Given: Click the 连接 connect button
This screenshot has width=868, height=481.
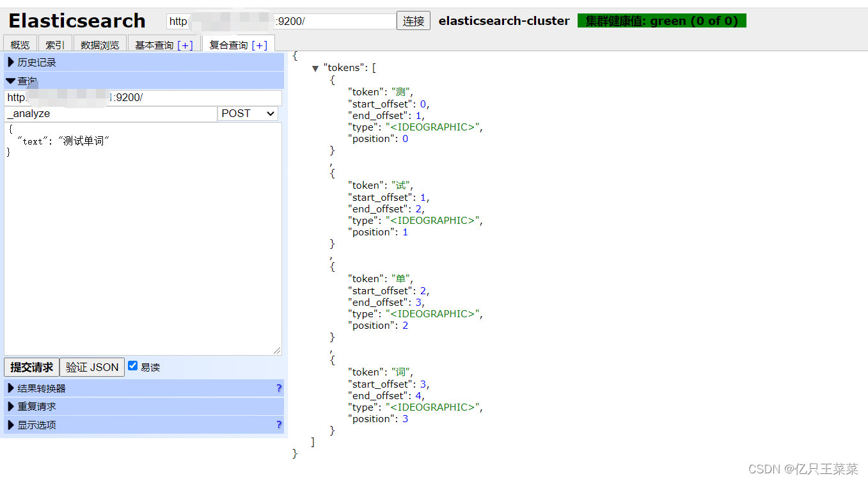Looking at the screenshot, I should coord(413,20).
